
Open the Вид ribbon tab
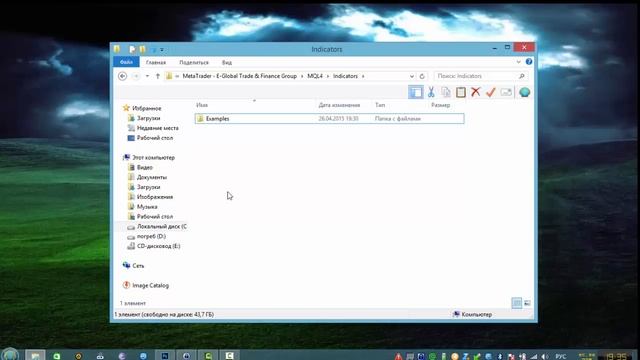tap(227, 62)
